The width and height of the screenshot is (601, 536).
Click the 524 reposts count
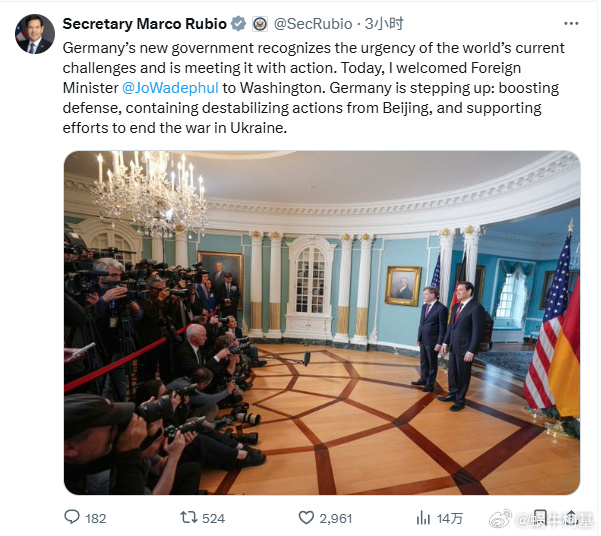(x=213, y=518)
